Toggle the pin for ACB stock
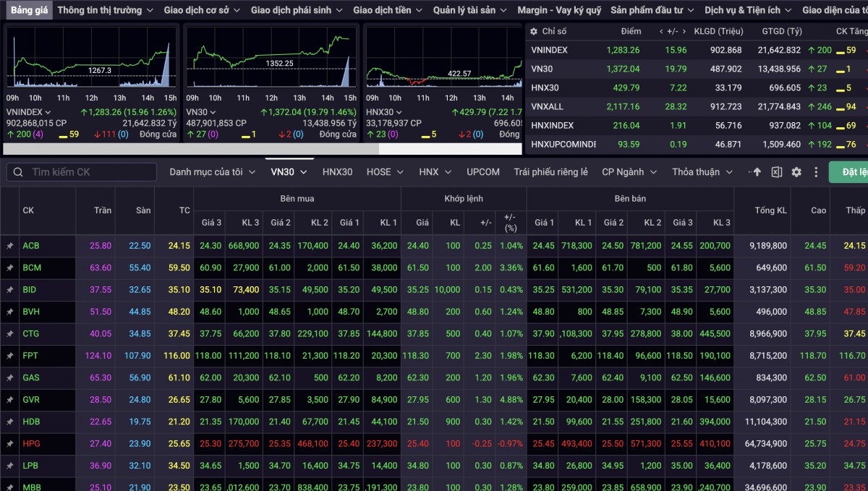Screen dimensions: 868x491 point(10,246)
